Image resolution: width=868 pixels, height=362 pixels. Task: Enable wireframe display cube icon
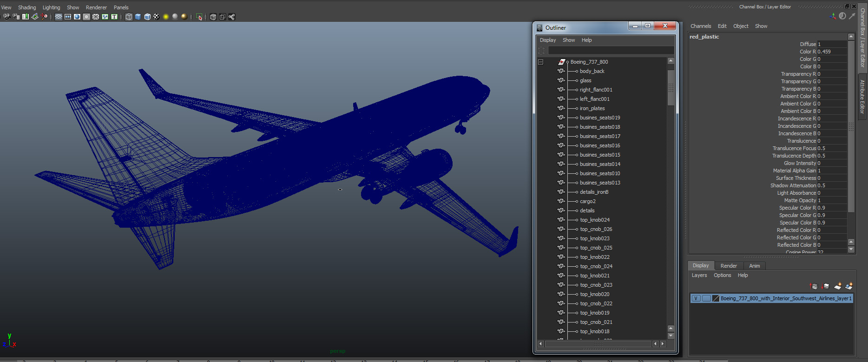pos(129,17)
